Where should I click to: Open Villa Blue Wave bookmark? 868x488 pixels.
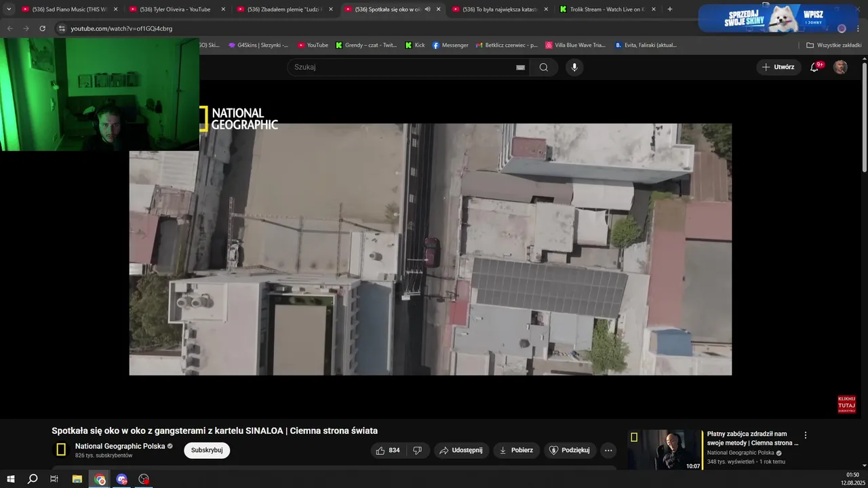click(576, 45)
